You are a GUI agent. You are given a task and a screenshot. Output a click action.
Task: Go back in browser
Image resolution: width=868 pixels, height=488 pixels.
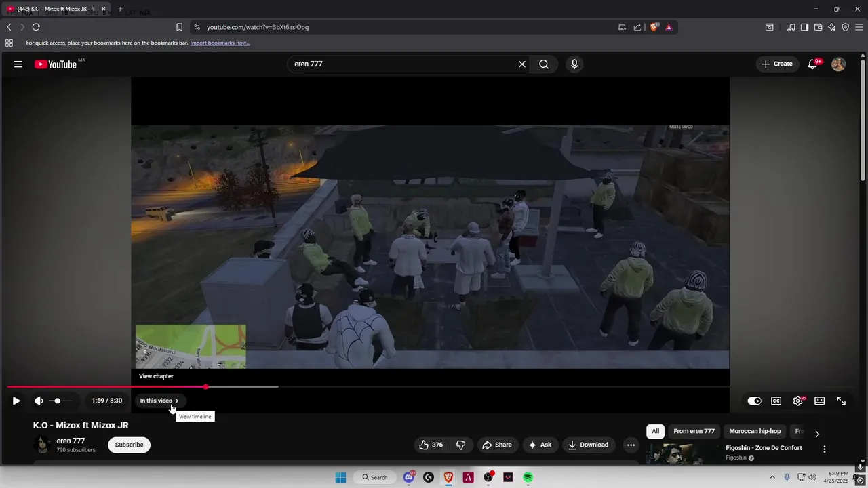[x=9, y=27]
